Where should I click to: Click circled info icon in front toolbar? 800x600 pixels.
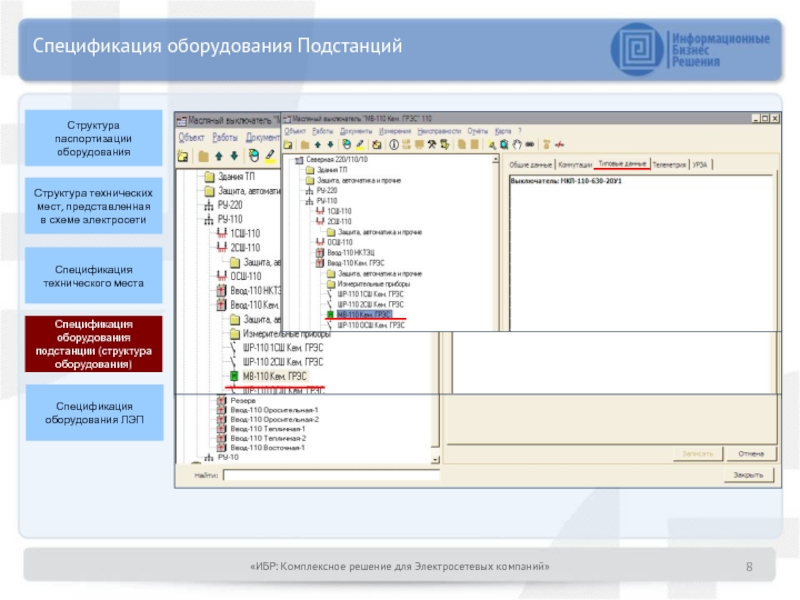coord(394,145)
